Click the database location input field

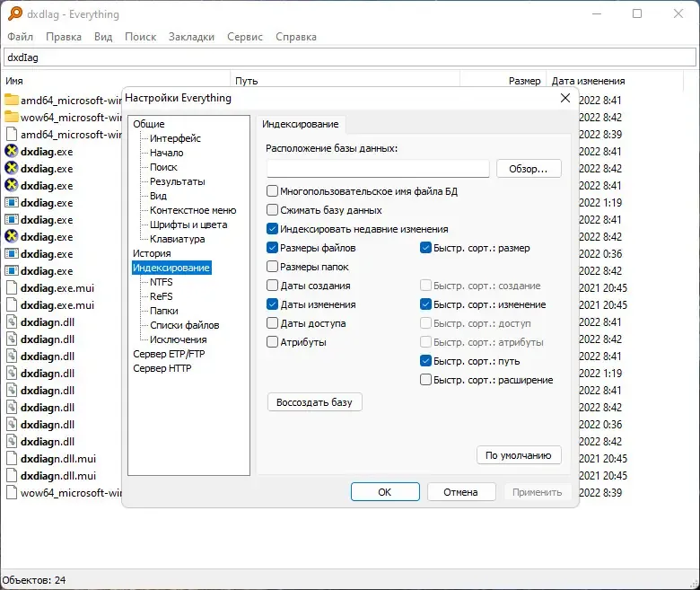pos(378,169)
